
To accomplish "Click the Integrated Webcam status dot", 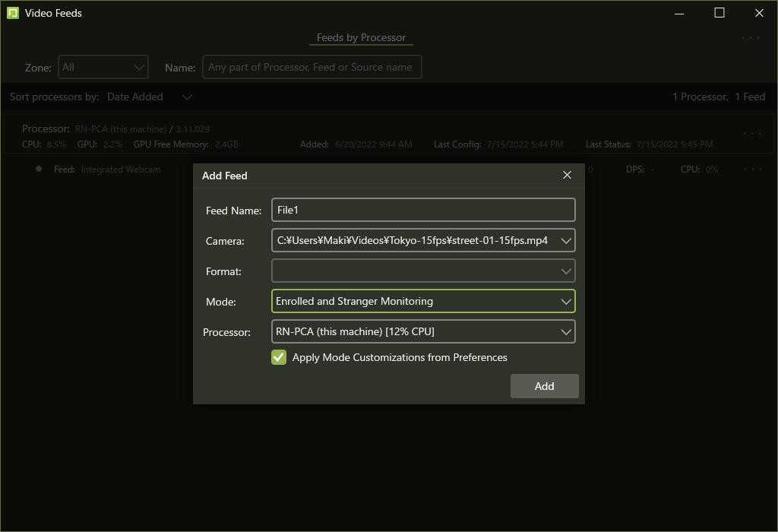I will pyautogui.click(x=39, y=169).
